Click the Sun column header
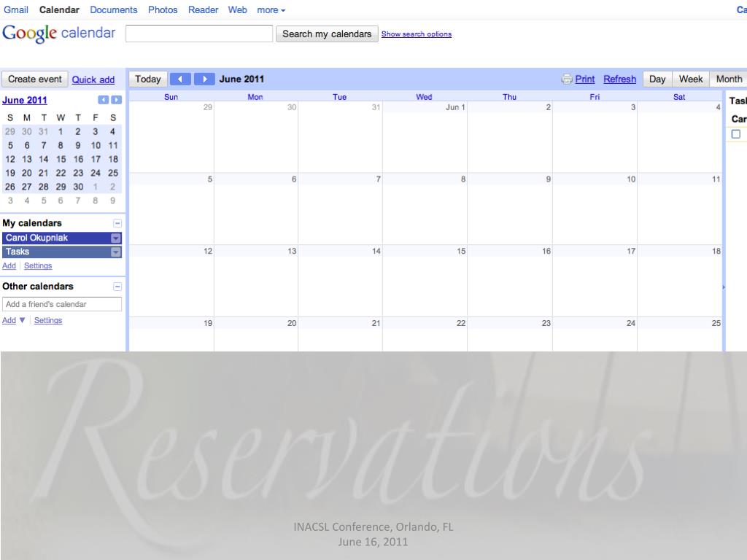The image size is (747, 560). [x=171, y=97]
